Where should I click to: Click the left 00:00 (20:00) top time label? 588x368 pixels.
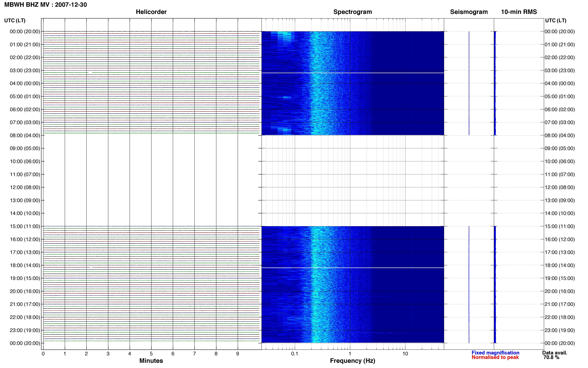(25, 32)
